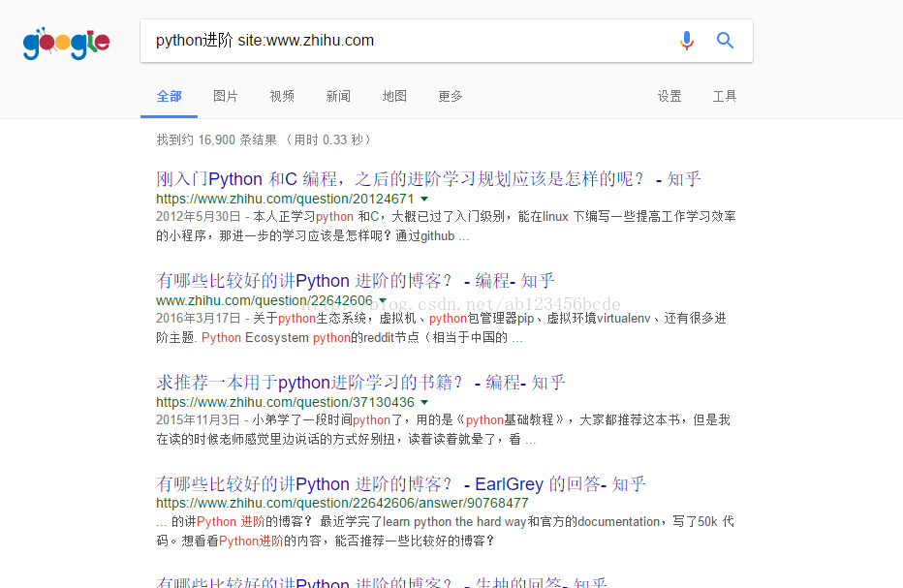
Task: Expand the 更多 menu
Action: pyautogui.click(x=451, y=96)
